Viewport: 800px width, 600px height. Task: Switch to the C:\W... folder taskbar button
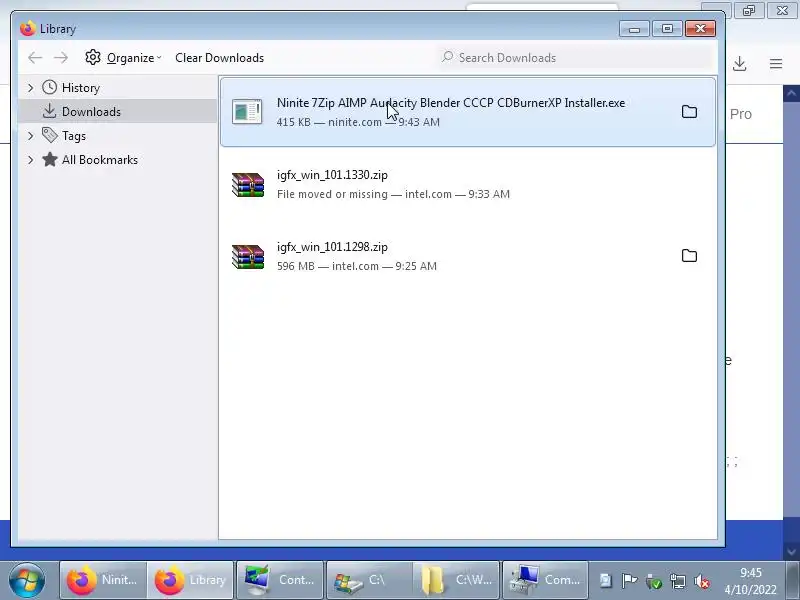456,580
